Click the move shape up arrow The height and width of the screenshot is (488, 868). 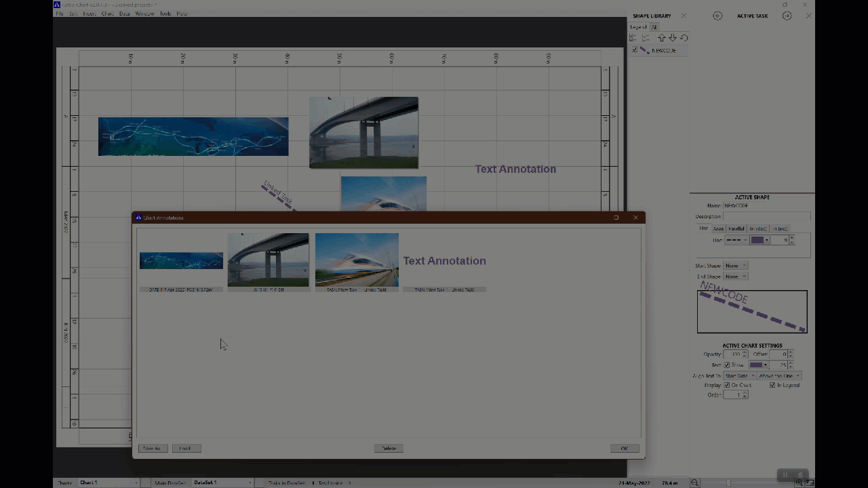pyautogui.click(x=662, y=38)
